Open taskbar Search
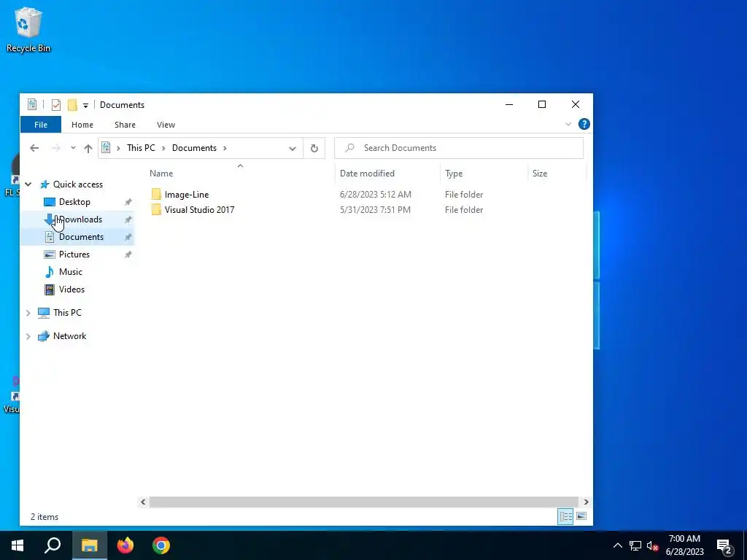Viewport: 747px width, 560px height. [53, 545]
